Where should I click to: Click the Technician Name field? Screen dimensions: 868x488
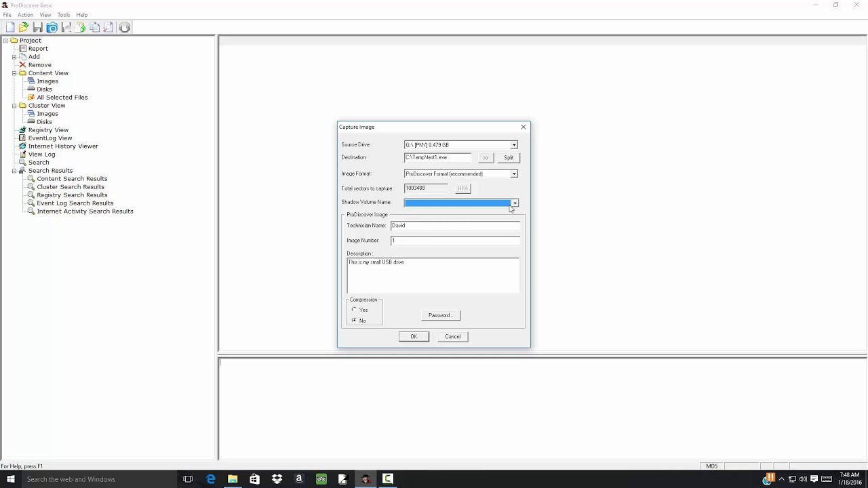pyautogui.click(x=455, y=226)
